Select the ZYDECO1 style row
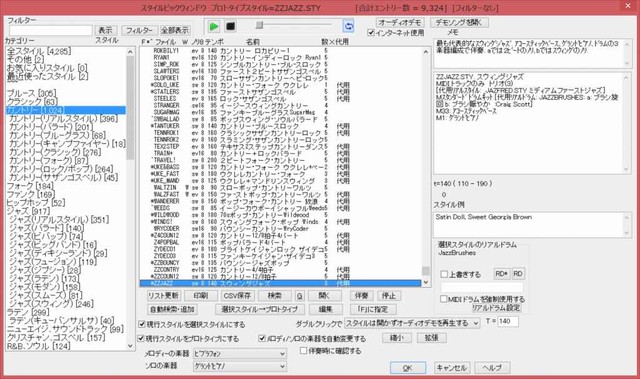Image resolution: width=640 pixels, height=379 pixels. click(x=280, y=249)
